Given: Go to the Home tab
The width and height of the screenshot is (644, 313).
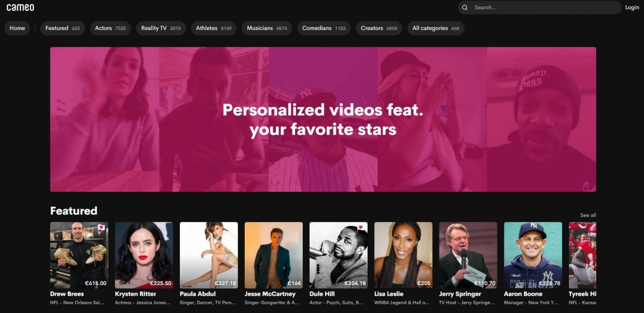Looking at the screenshot, I should (17, 28).
